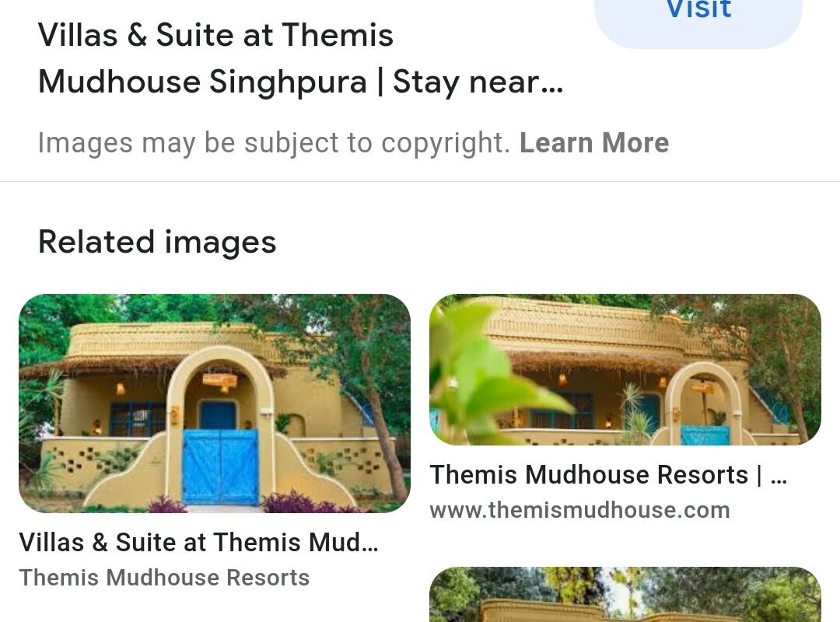Tap the thatched roof in second related image
Screen dimensions: 840x622
coord(590,362)
